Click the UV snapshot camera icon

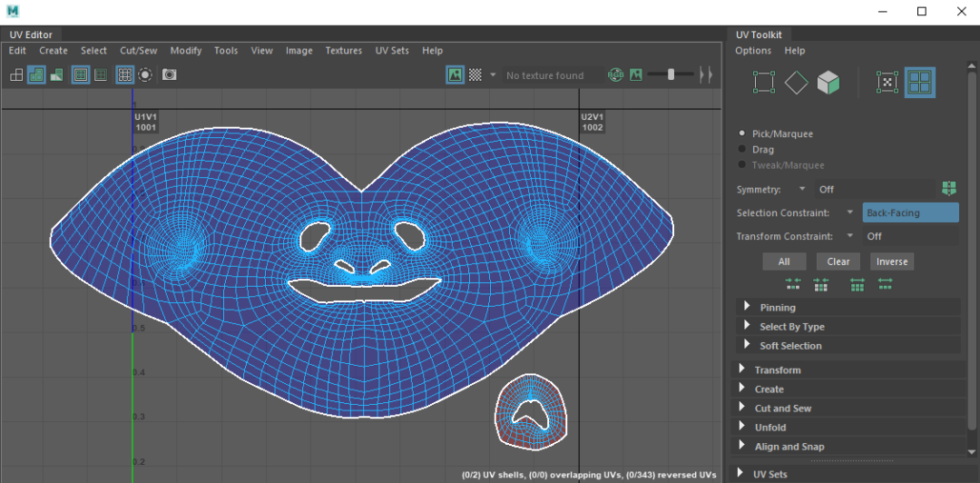pyautogui.click(x=169, y=74)
